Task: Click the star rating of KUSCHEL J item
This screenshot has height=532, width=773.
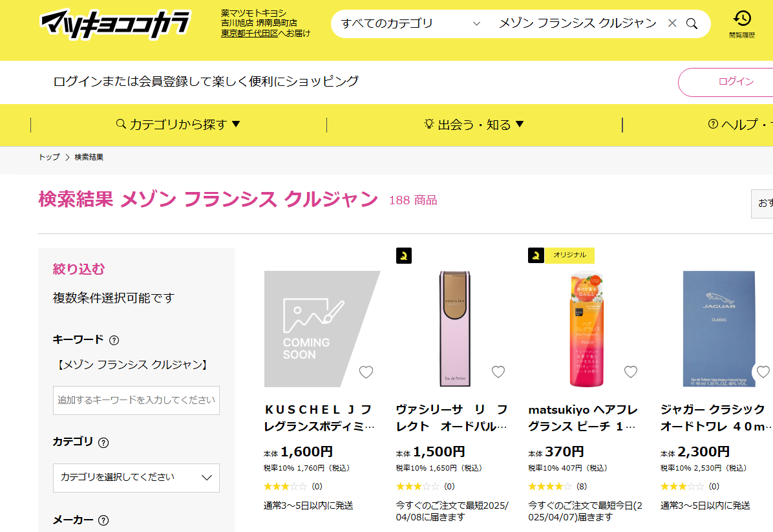Action: (285, 487)
